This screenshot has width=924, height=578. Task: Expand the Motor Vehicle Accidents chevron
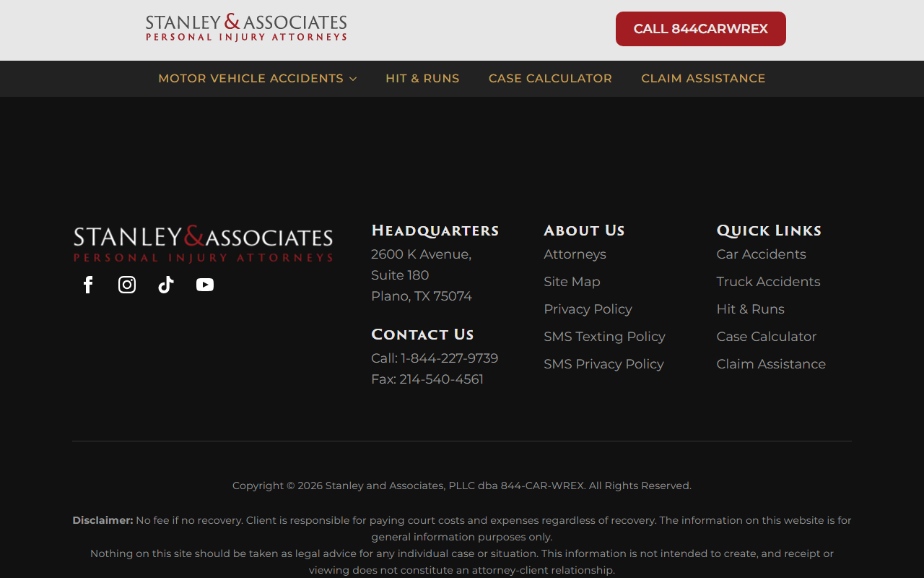(353, 79)
